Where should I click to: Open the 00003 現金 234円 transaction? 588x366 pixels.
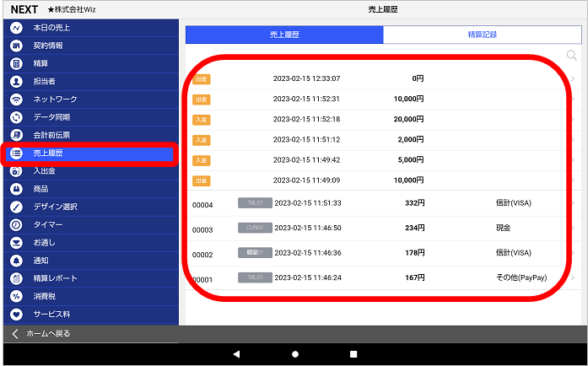[380, 229]
